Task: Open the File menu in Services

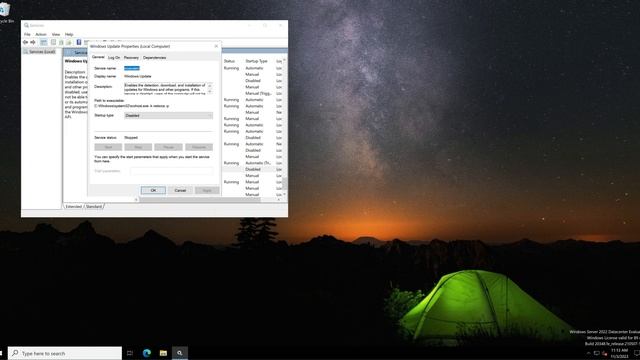Action: pyautogui.click(x=27, y=34)
